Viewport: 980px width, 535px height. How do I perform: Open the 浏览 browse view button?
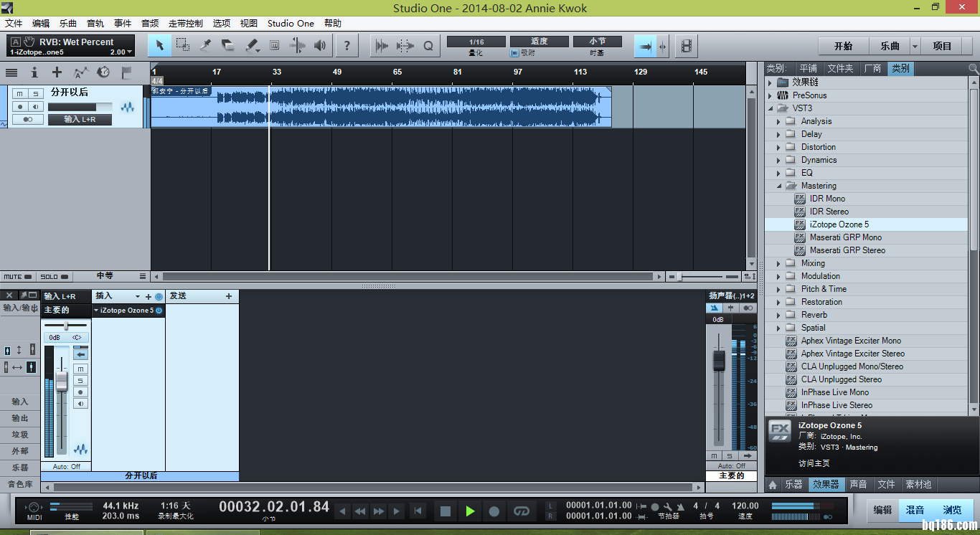952,510
